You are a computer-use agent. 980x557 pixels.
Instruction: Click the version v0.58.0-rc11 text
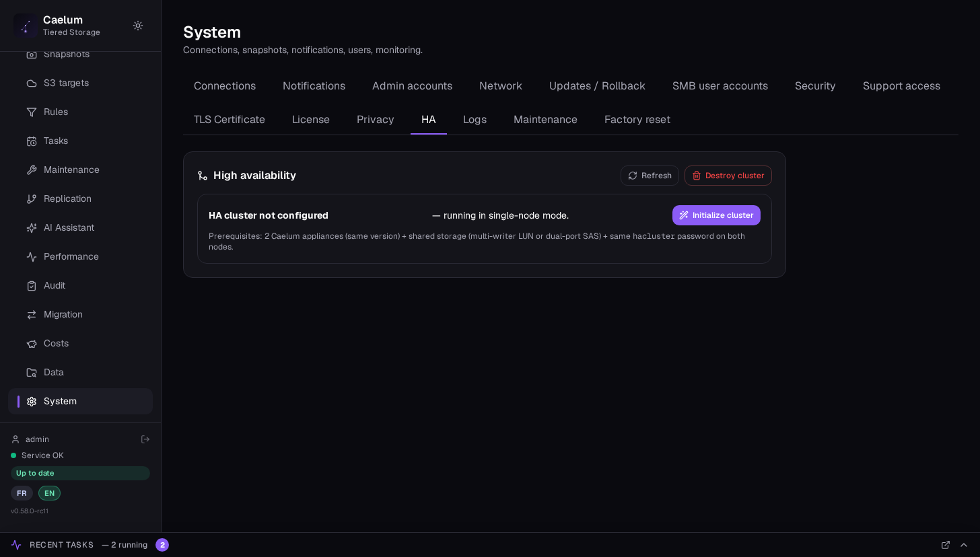click(x=30, y=511)
